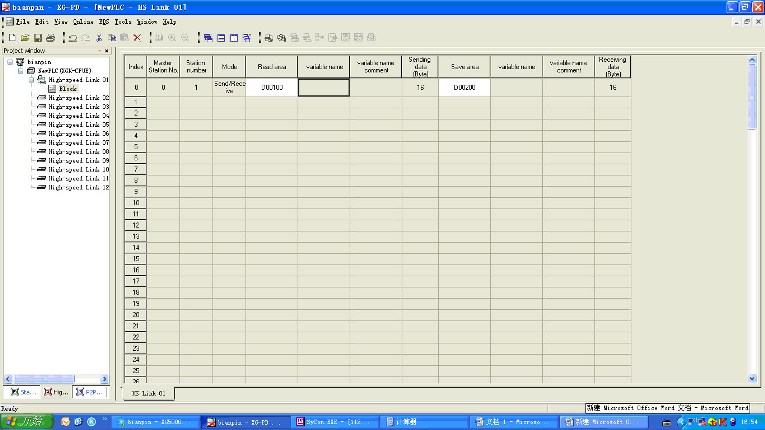Click the Undo toolbar icon
The height and width of the screenshot is (430, 765).
click(72, 37)
